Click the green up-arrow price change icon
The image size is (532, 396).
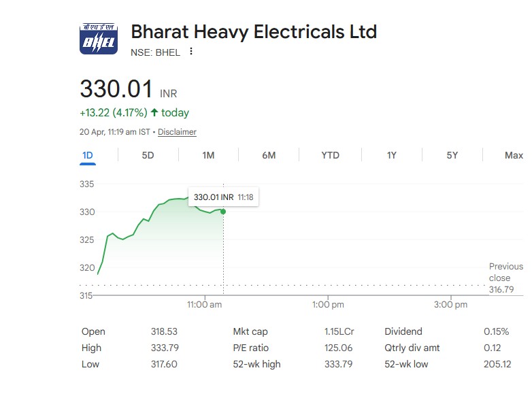coord(154,112)
